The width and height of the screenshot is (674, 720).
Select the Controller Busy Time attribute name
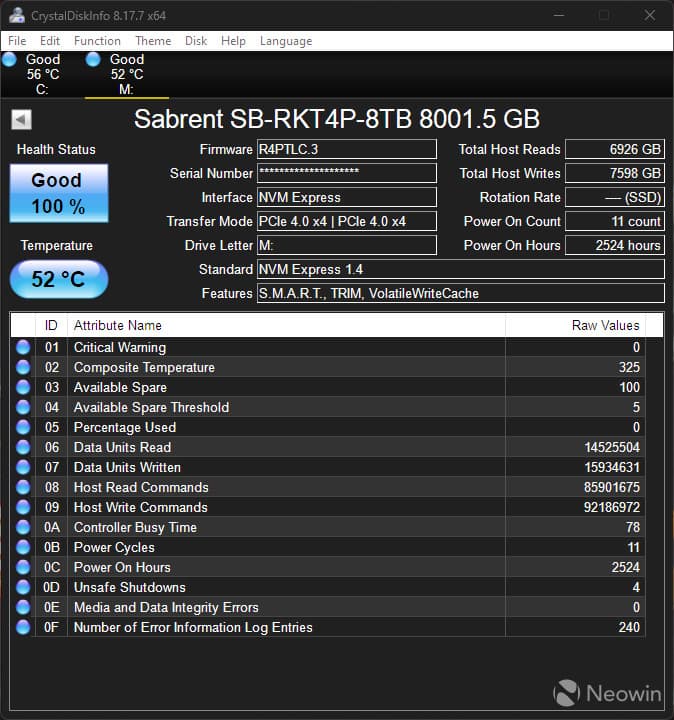coord(135,527)
